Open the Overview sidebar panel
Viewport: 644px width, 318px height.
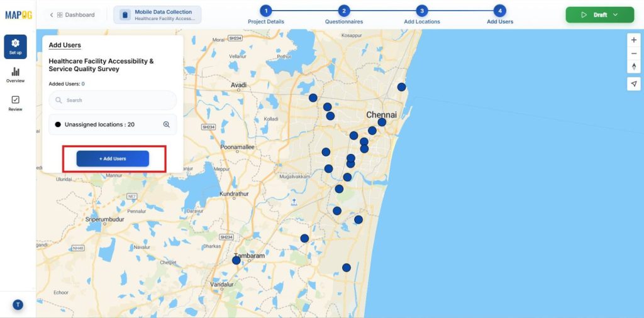tap(15, 75)
